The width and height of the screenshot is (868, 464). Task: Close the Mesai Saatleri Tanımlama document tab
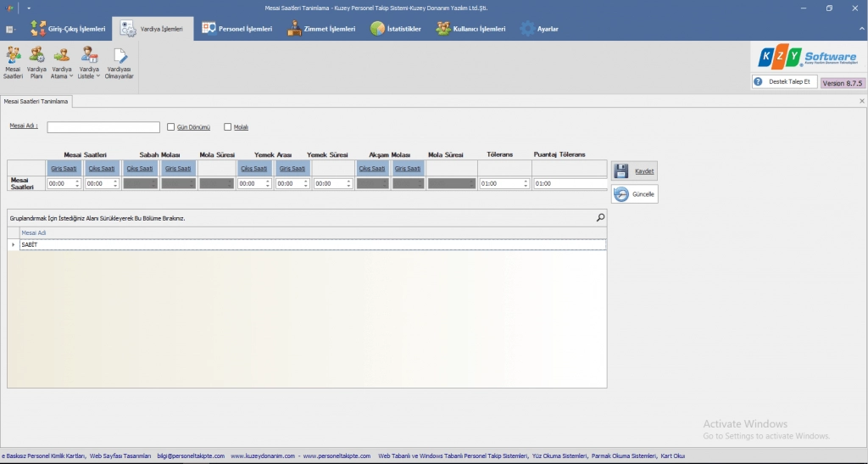(x=861, y=101)
